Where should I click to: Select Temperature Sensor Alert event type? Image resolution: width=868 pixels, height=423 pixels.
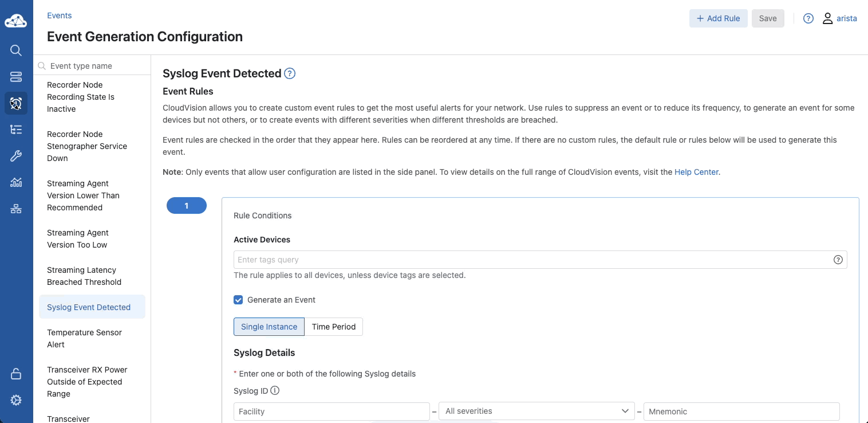tap(84, 338)
